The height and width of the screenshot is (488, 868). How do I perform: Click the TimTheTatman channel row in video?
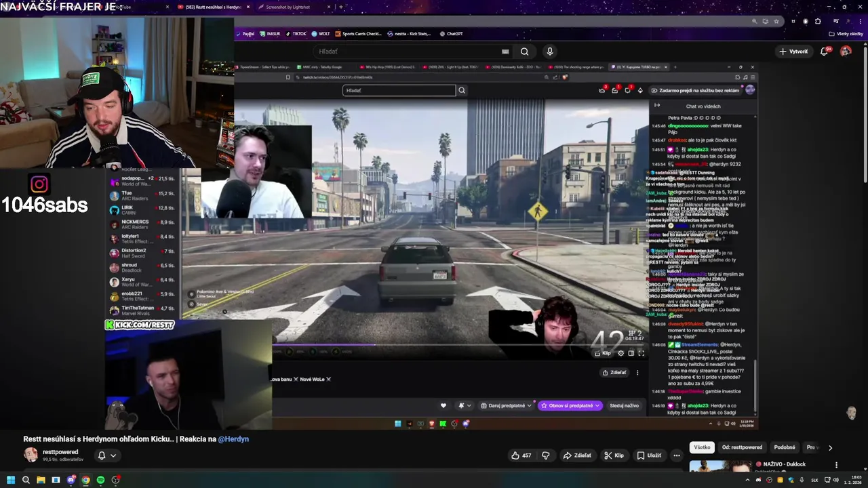142,310
